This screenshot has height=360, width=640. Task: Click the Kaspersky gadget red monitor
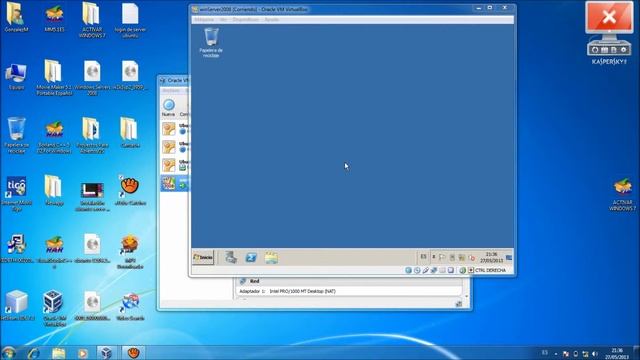click(x=609, y=18)
